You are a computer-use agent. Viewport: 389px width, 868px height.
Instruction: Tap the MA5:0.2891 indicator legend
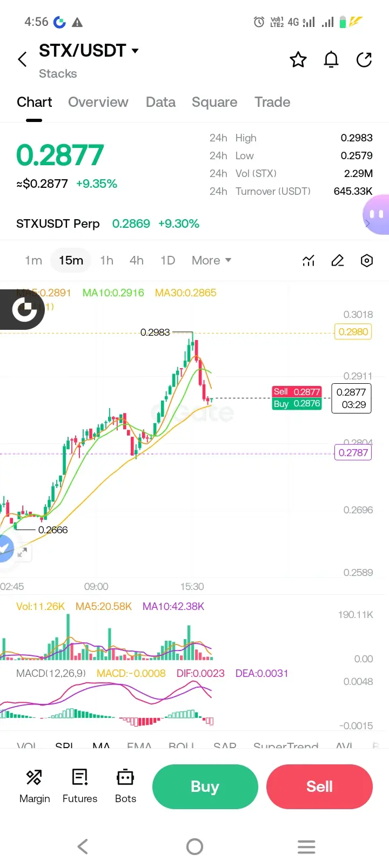(44, 293)
